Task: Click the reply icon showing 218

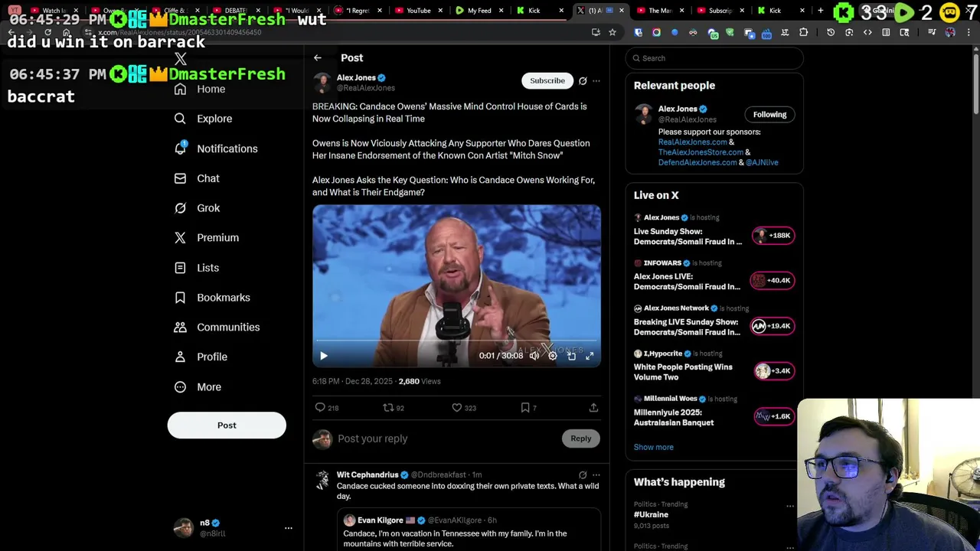Action: click(327, 408)
